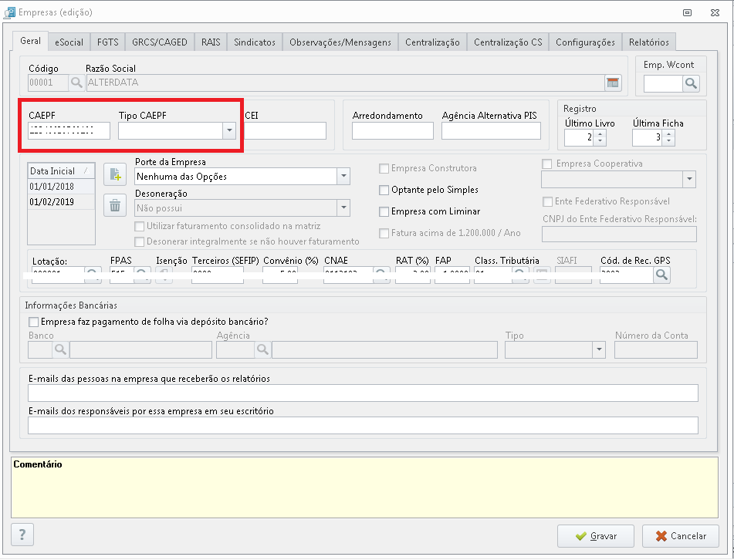The width and height of the screenshot is (734, 560).
Task: Toggle Empresa com Liminar checkbox
Action: (x=384, y=211)
